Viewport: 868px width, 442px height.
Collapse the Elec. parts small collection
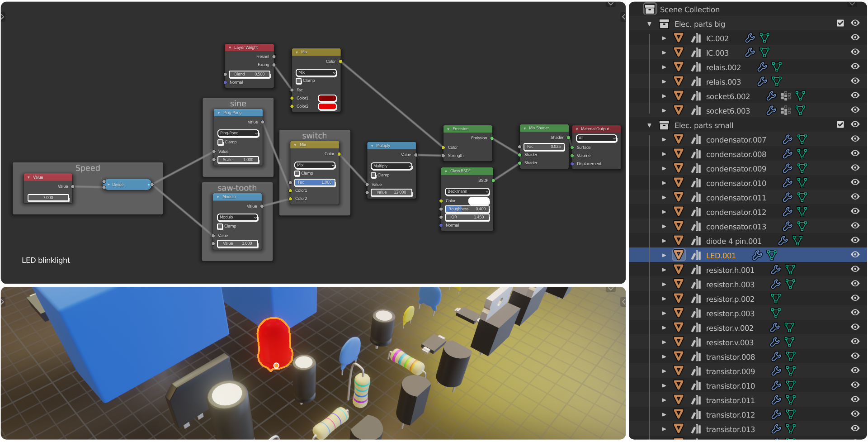tap(650, 125)
